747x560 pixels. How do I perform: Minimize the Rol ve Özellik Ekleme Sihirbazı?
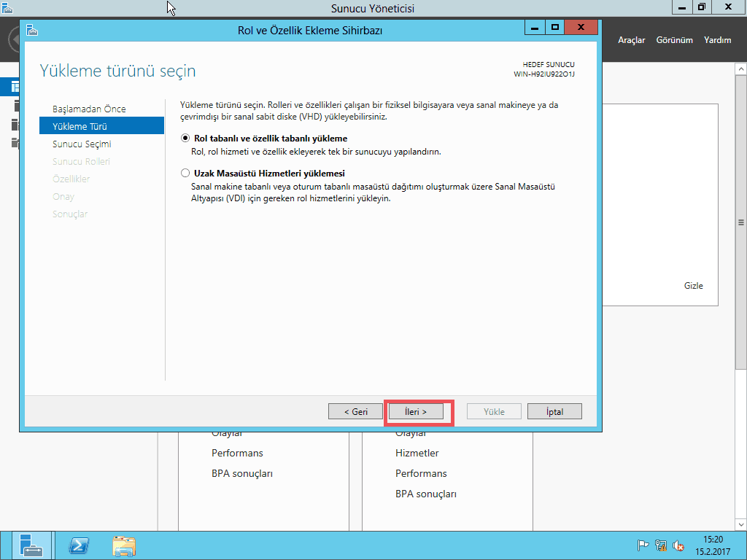(x=535, y=28)
